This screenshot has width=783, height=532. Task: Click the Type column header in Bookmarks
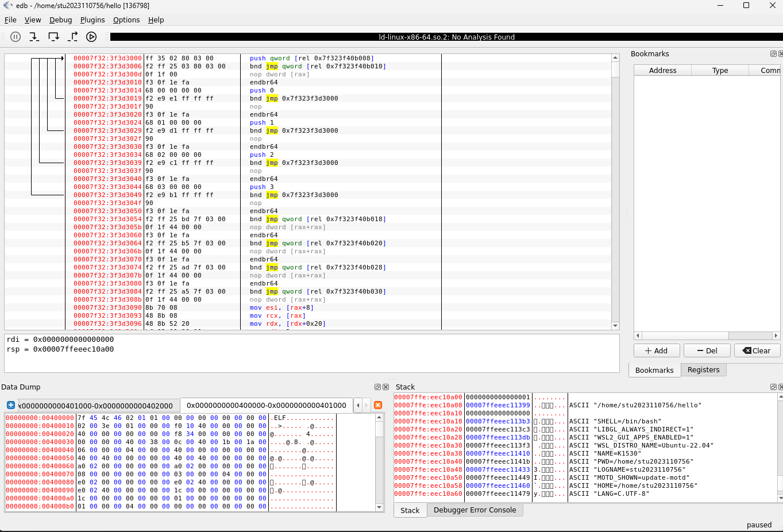coord(720,70)
